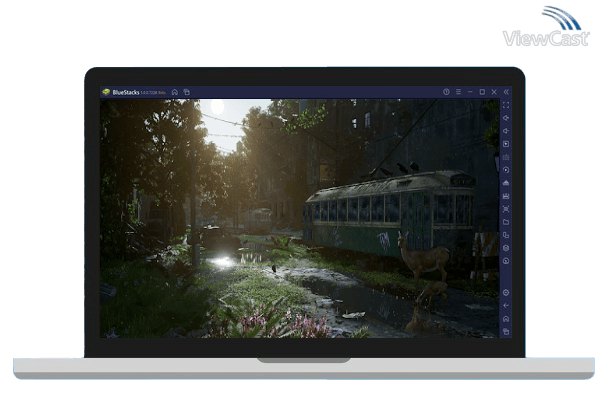The width and height of the screenshot is (602, 414).
Task: Click the sidebar icon above the screenshot tool
Action: pyautogui.click(x=506, y=196)
